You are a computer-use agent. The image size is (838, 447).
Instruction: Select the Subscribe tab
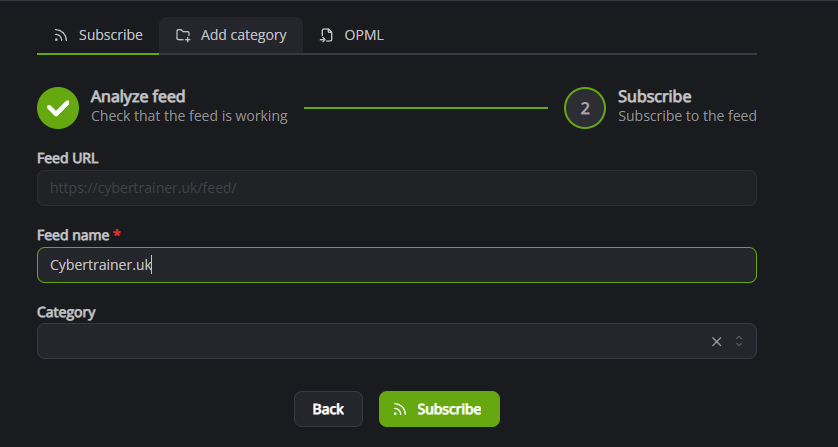(x=98, y=35)
